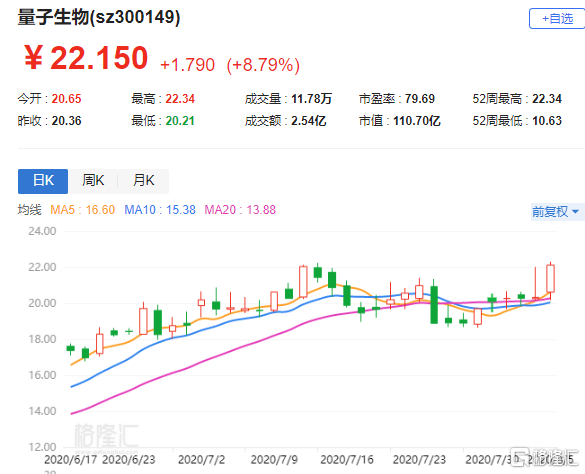Click the 52周最高 value 22.34

pyautogui.click(x=547, y=99)
